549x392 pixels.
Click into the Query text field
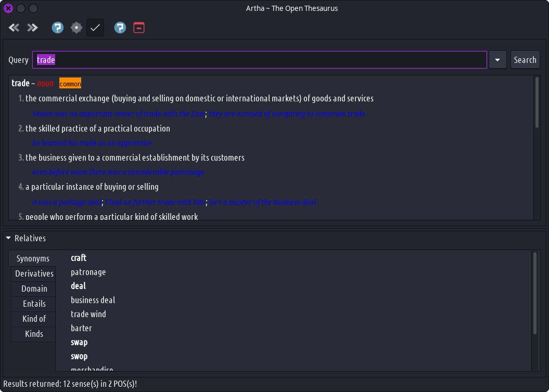point(260,60)
